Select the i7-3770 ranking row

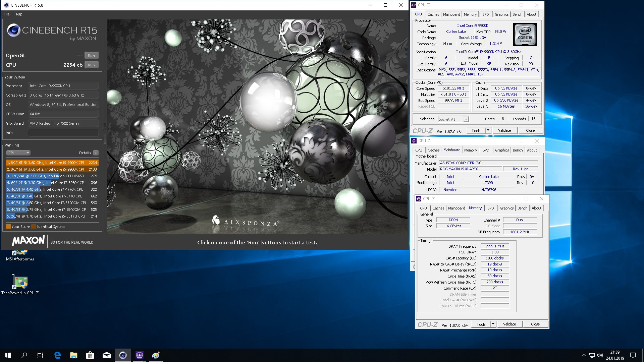coord(52,196)
